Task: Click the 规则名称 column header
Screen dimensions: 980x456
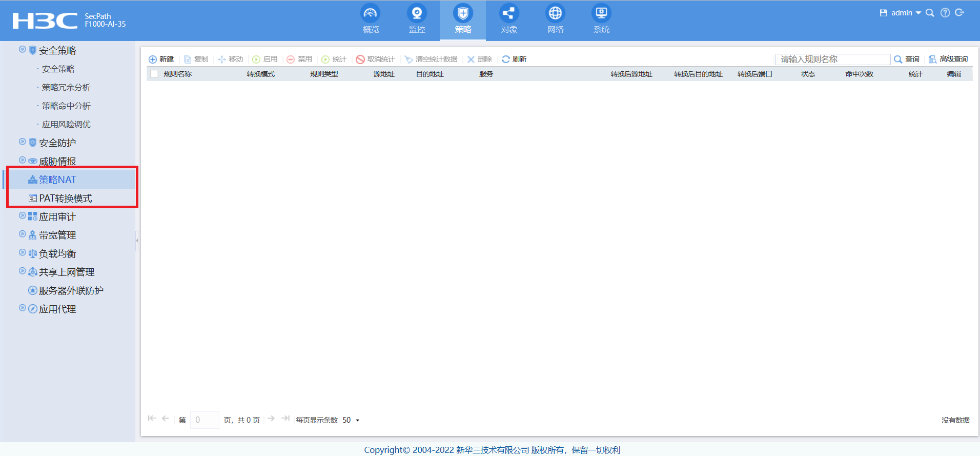Action: click(x=177, y=74)
